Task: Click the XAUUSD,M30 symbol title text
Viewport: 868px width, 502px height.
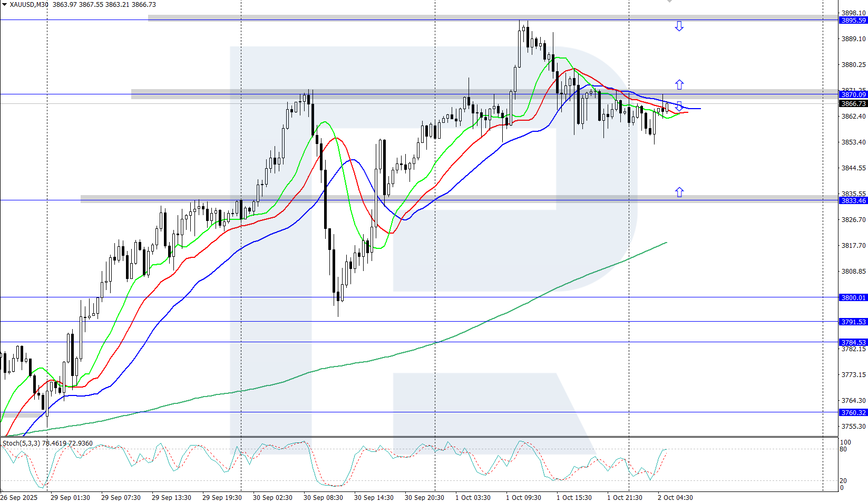Action: (x=29, y=5)
